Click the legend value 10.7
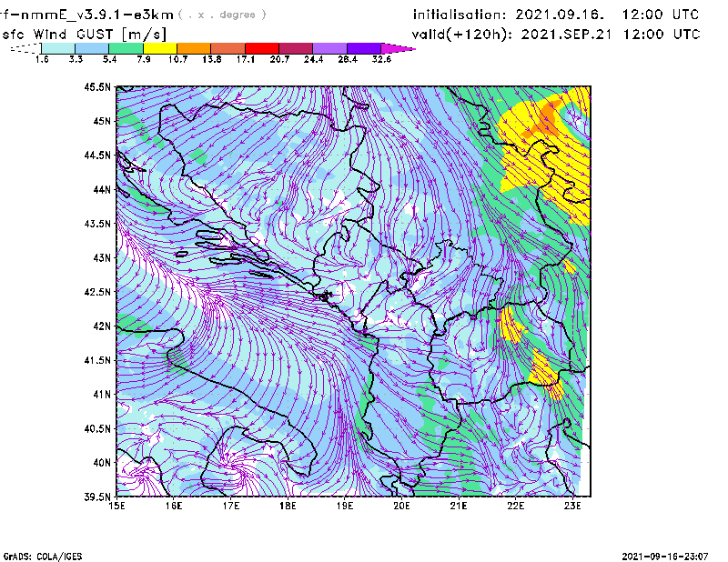 pos(177,59)
